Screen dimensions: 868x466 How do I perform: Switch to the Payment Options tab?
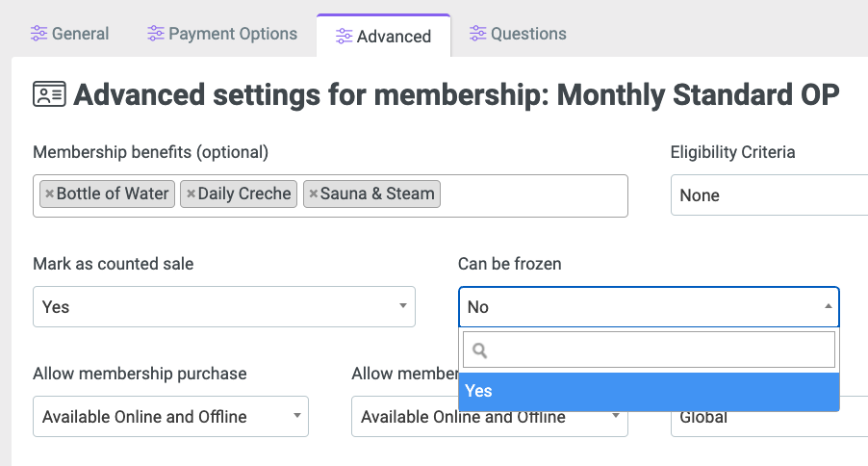point(222,34)
